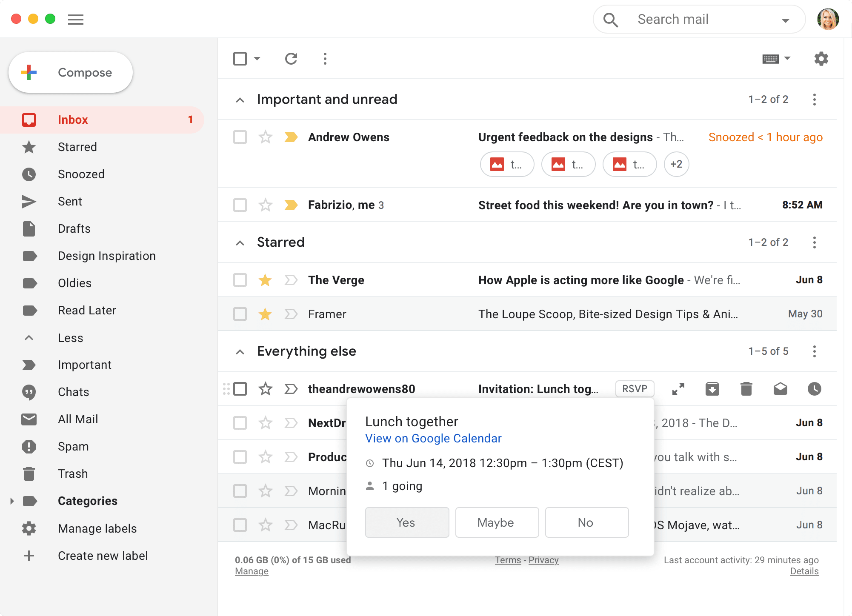
Task: Click View on Google Calendar link
Action: (433, 438)
